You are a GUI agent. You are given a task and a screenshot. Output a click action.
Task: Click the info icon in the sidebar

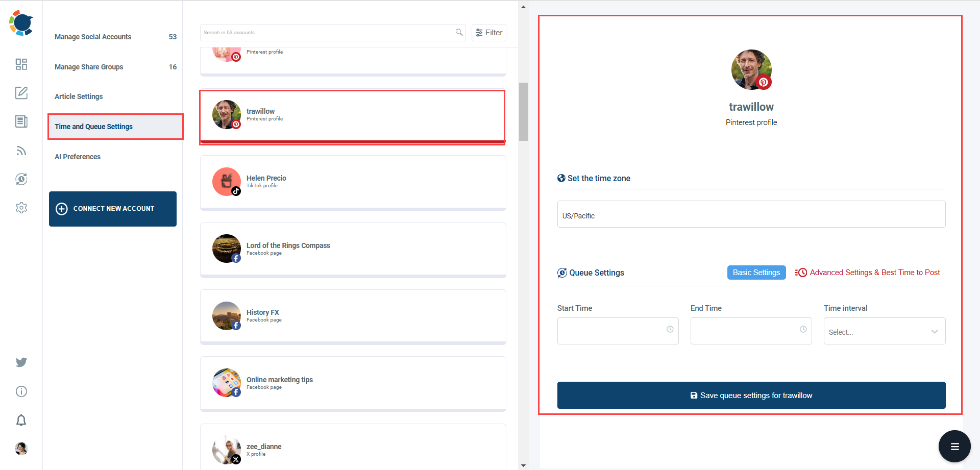21,391
